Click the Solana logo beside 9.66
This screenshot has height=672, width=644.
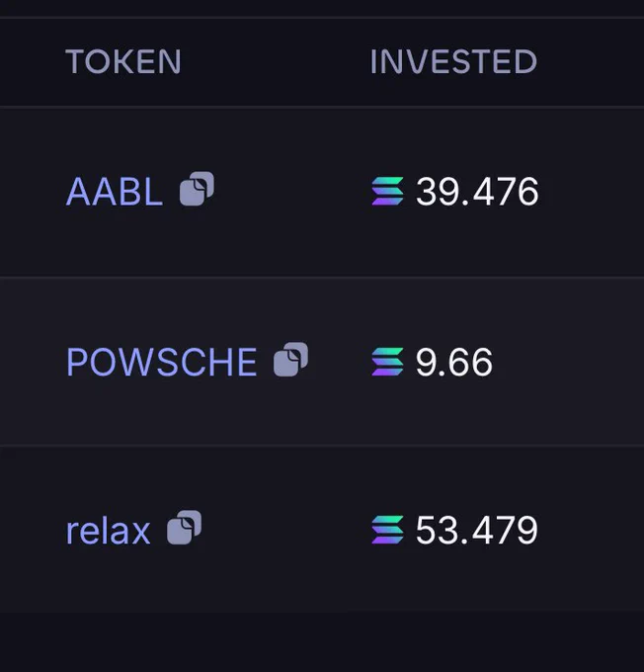pyautogui.click(x=387, y=362)
